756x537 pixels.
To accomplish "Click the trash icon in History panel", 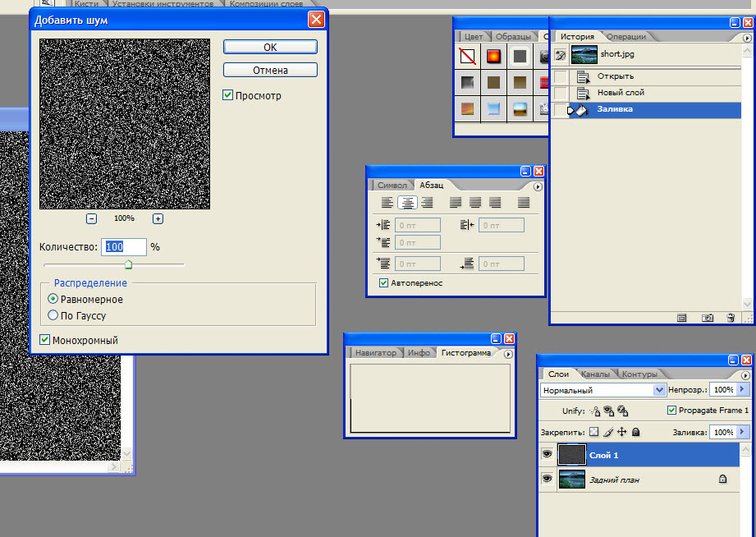I will coord(730,317).
